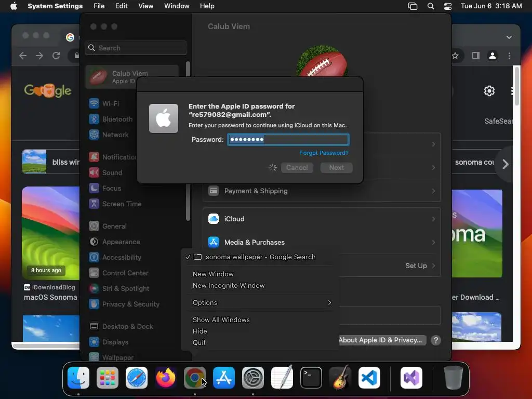Screen dimensions: 532x399
Task: Click the Stage Manager menu bar icon
Action: tap(413, 6)
